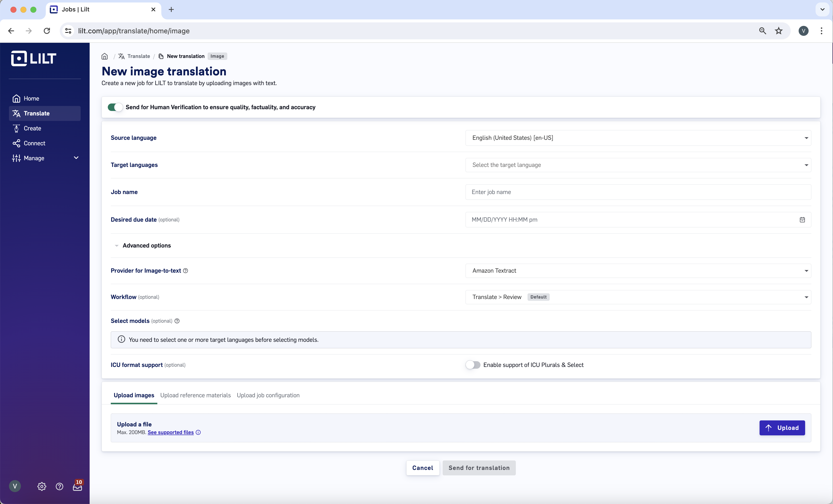Toggle Send for Human Verification switch
This screenshot has width=833, height=504.
point(115,107)
